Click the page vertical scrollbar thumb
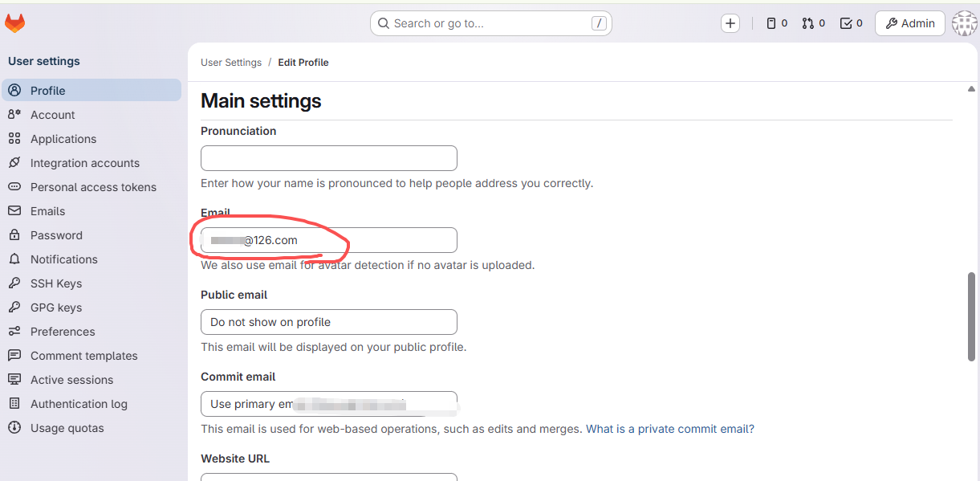This screenshot has height=481, width=980. tap(971, 316)
